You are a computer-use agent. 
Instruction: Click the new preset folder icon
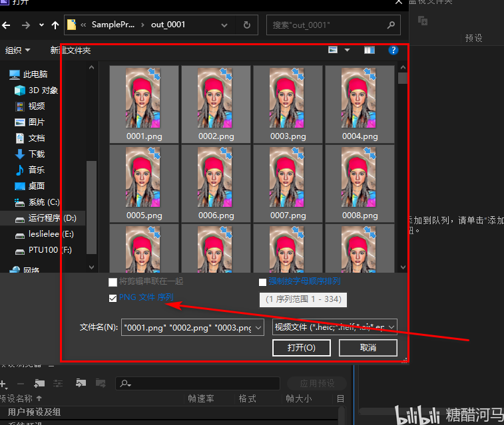coord(39,383)
